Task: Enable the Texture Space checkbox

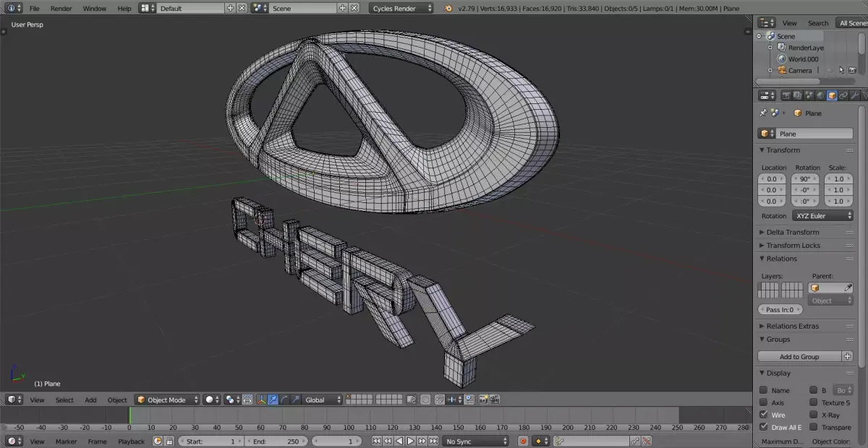Action: pyautogui.click(x=813, y=402)
